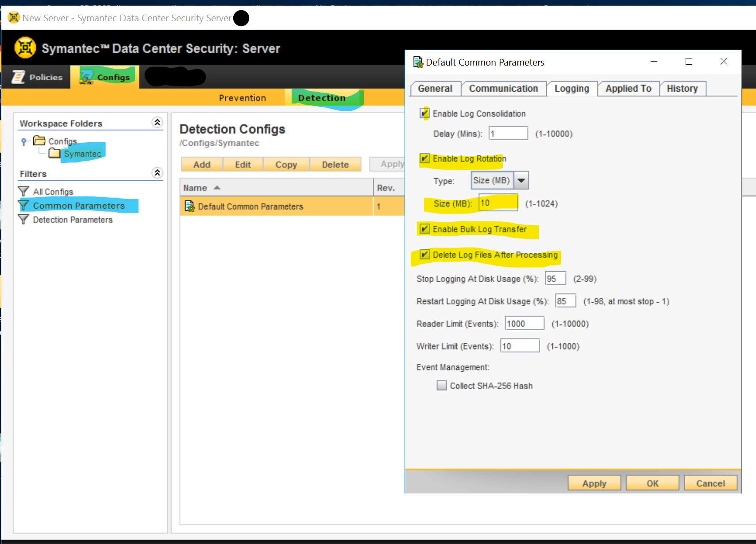756x544 pixels.
Task: Select the Symantec folder icon
Action: (x=54, y=153)
